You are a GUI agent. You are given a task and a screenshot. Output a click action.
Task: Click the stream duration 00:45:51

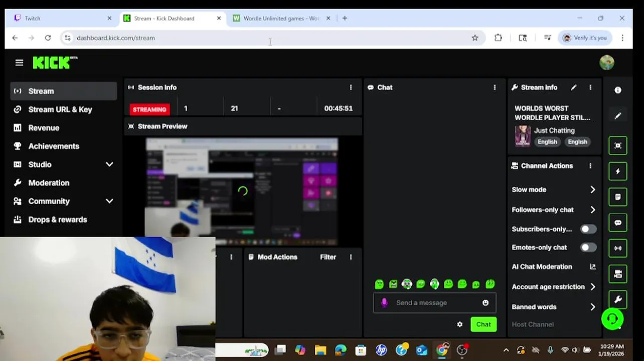339,108
